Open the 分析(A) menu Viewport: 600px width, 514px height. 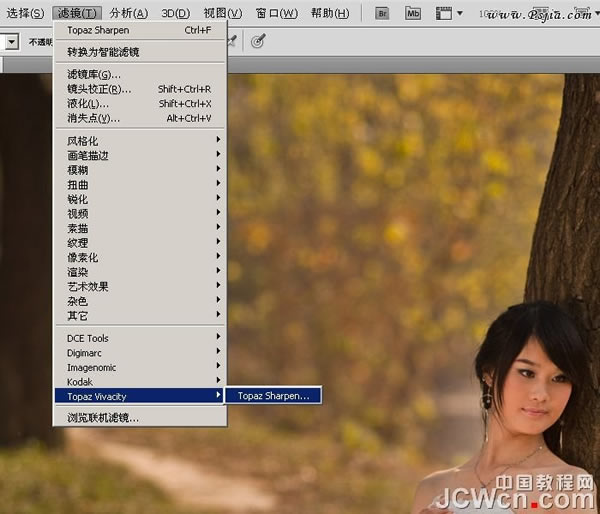129,13
